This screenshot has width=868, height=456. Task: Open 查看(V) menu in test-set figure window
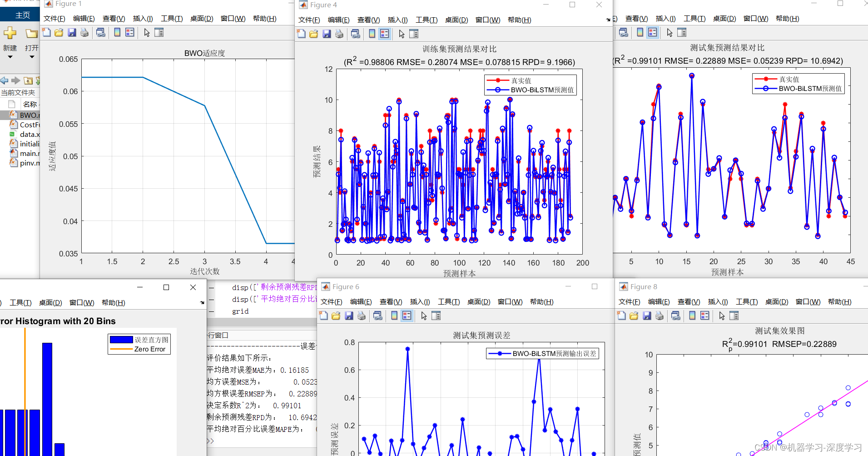pyautogui.click(x=636, y=19)
